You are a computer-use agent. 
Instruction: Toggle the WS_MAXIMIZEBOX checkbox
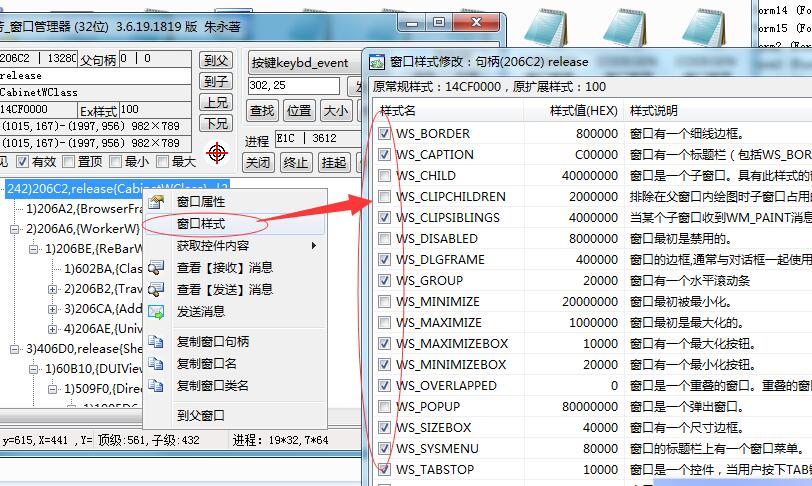(x=384, y=344)
